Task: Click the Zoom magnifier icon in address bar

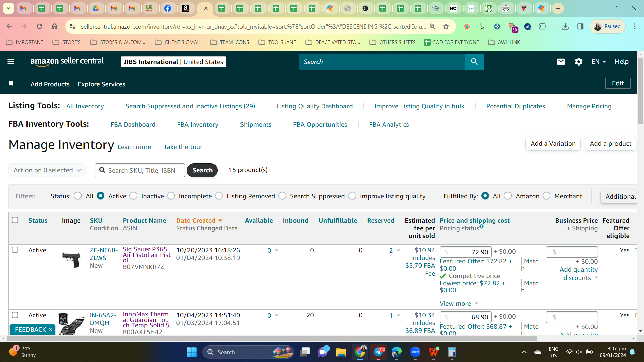Action: click(433, 26)
